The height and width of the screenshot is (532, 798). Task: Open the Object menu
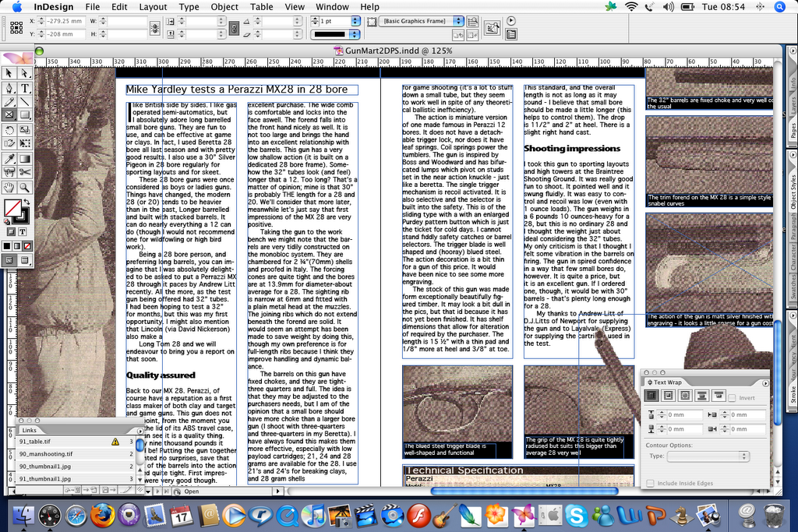tap(224, 7)
